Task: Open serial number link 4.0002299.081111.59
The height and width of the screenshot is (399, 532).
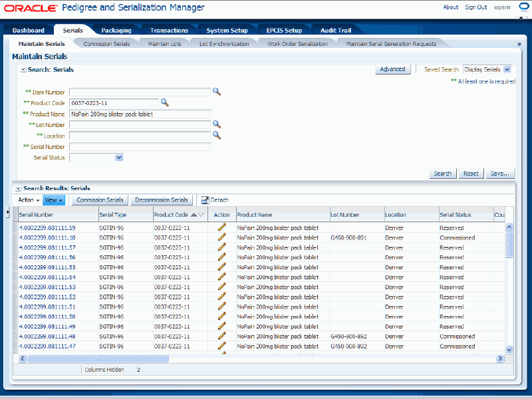Action: [x=47, y=227]
